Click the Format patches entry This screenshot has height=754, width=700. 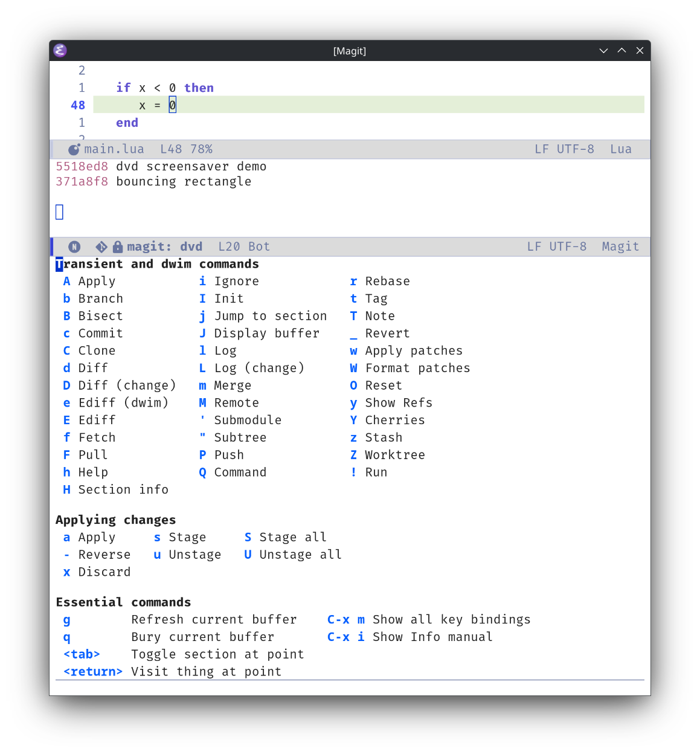pyautogui.click(x=410, y=368)
